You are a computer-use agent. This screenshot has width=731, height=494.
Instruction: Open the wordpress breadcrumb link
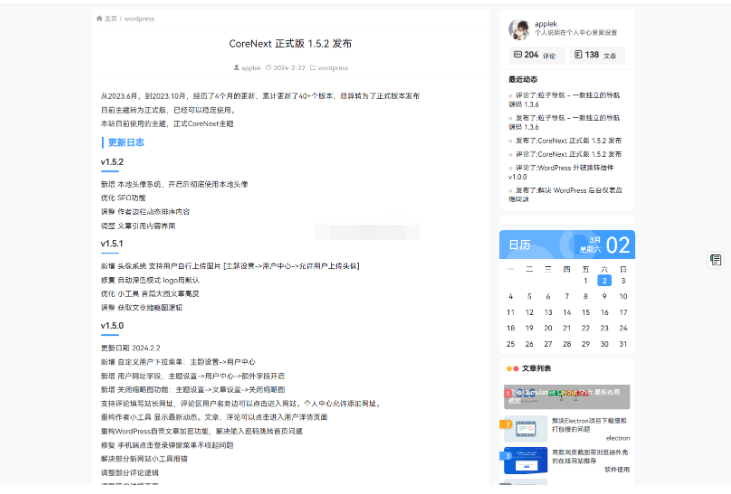click(139, 18)
